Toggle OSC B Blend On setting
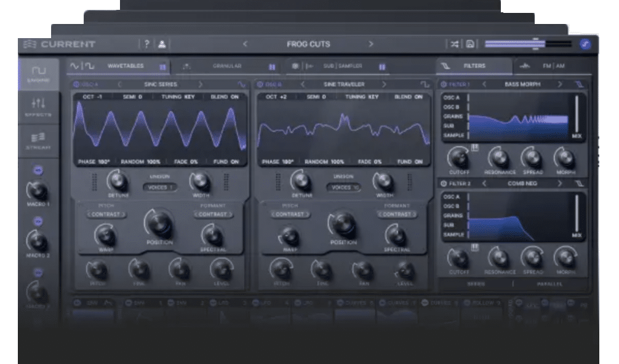619x364 pixels. coord(409,97)
